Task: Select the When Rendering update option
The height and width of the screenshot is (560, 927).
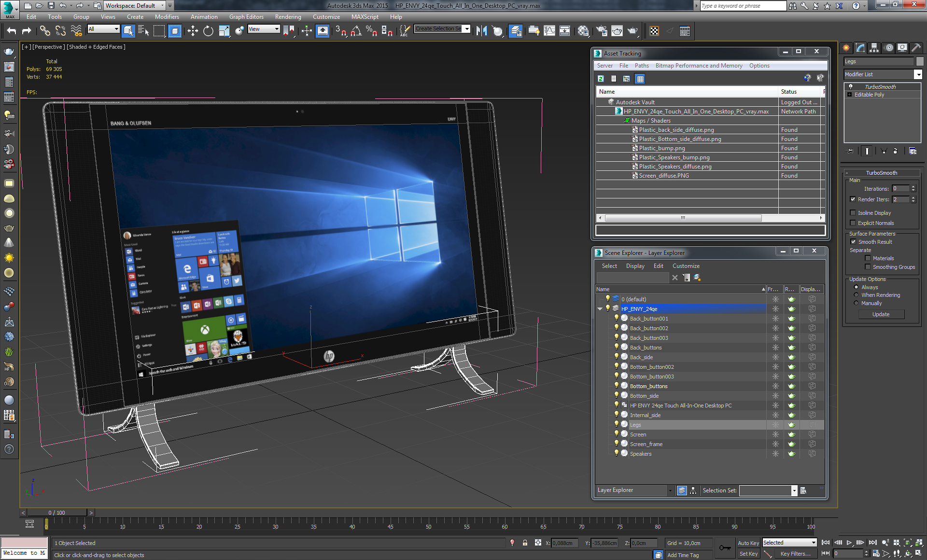Action: [x=856, y=294]
